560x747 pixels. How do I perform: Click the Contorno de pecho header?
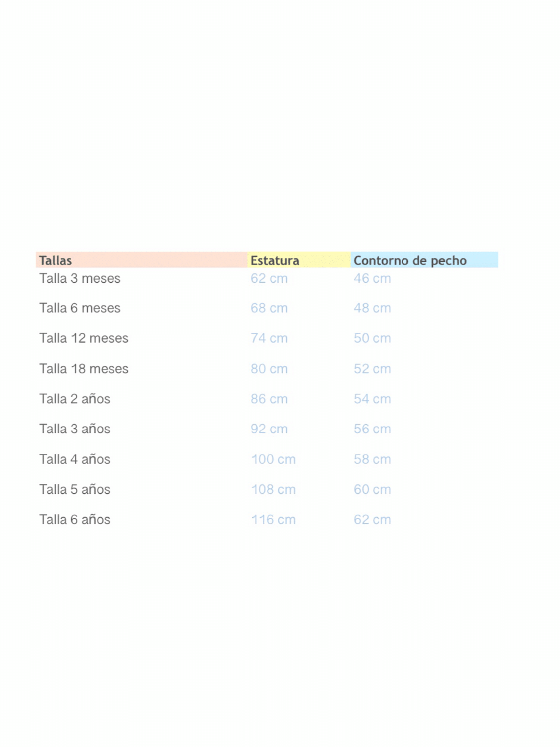click(x=410, y=260)
